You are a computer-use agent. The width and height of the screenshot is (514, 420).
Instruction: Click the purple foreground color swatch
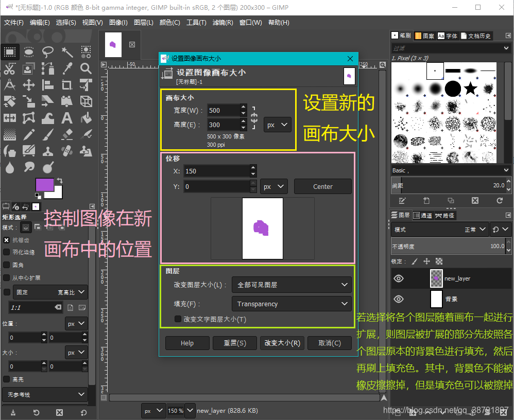pyautogui.click(x=45, y=184)
